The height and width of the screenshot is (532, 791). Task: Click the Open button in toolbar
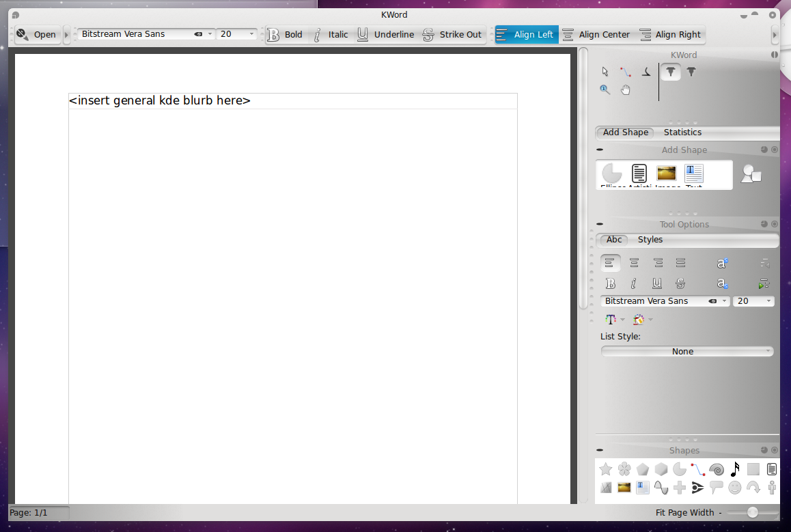coord(36,35)
